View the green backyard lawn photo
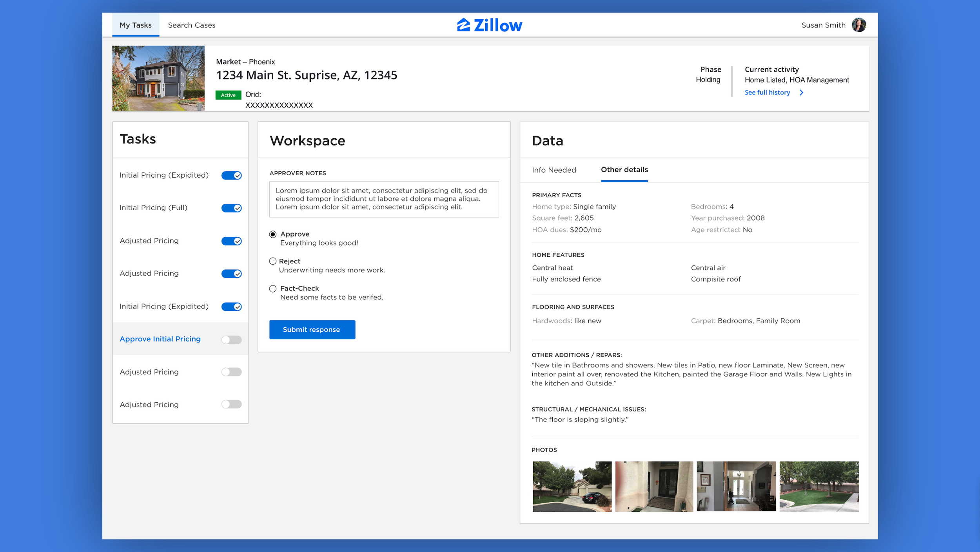 818,486
